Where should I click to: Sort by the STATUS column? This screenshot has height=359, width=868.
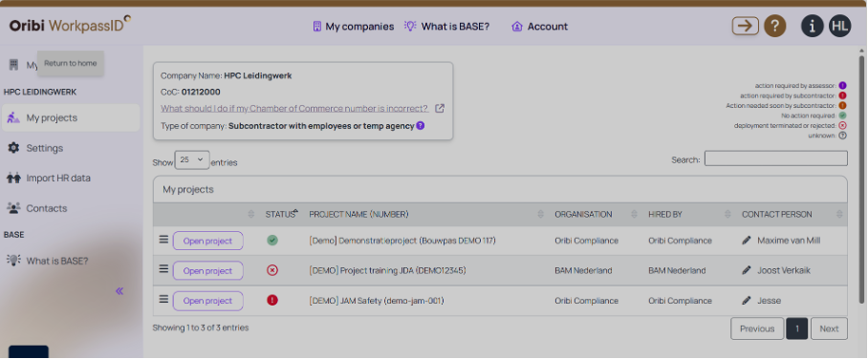(x=282, y=214)
